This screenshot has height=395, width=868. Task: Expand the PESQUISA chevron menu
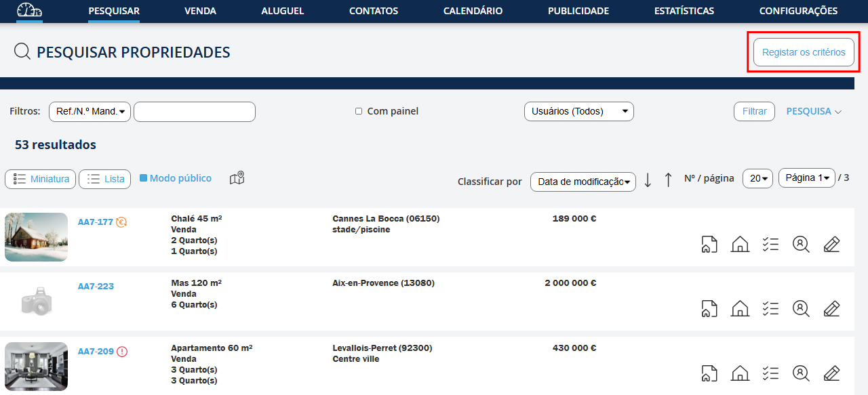coord(814,111)
